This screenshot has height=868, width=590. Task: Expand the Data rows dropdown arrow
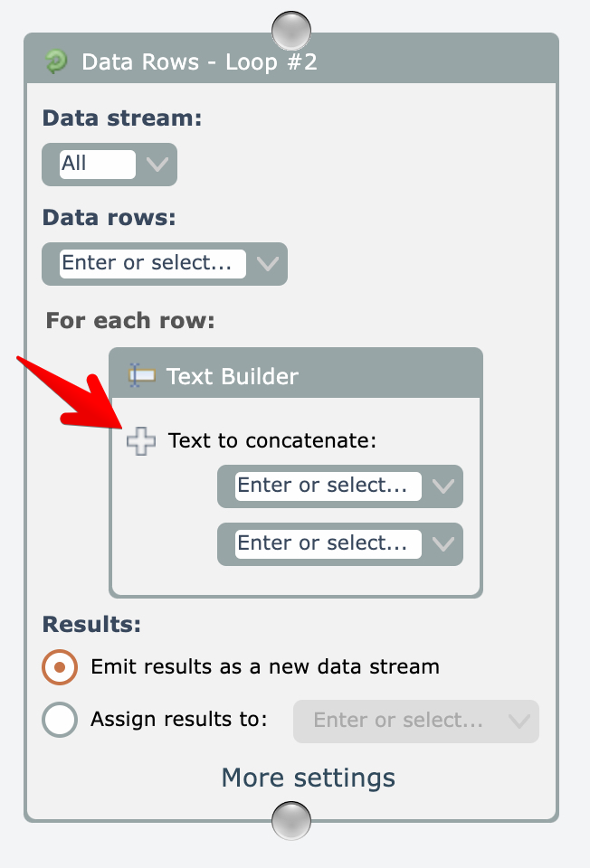pos(268,264)
